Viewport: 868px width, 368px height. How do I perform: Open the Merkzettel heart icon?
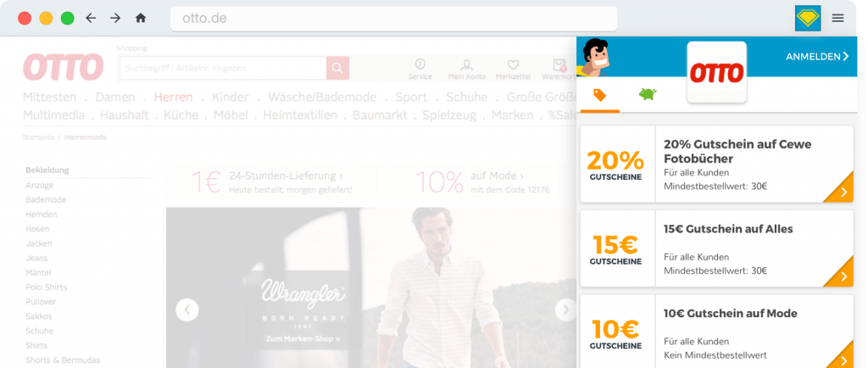[513, 69]
